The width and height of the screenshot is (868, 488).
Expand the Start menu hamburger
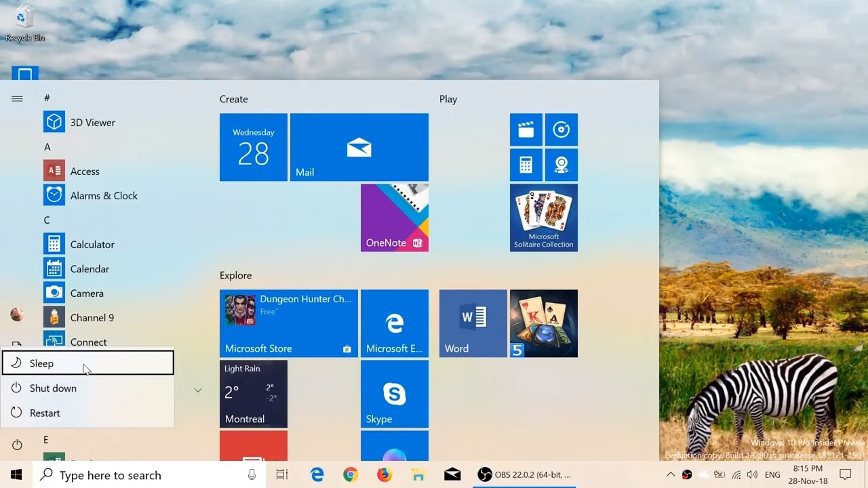[17, 98]
